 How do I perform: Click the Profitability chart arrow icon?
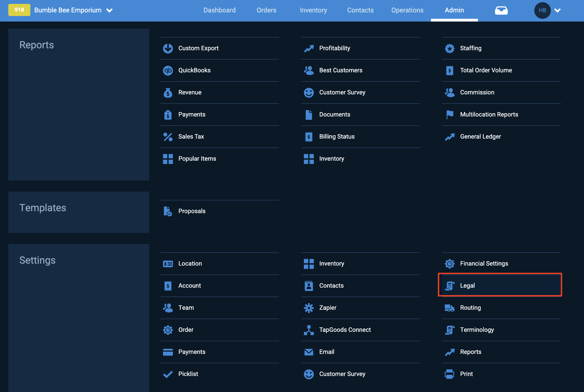309,48
